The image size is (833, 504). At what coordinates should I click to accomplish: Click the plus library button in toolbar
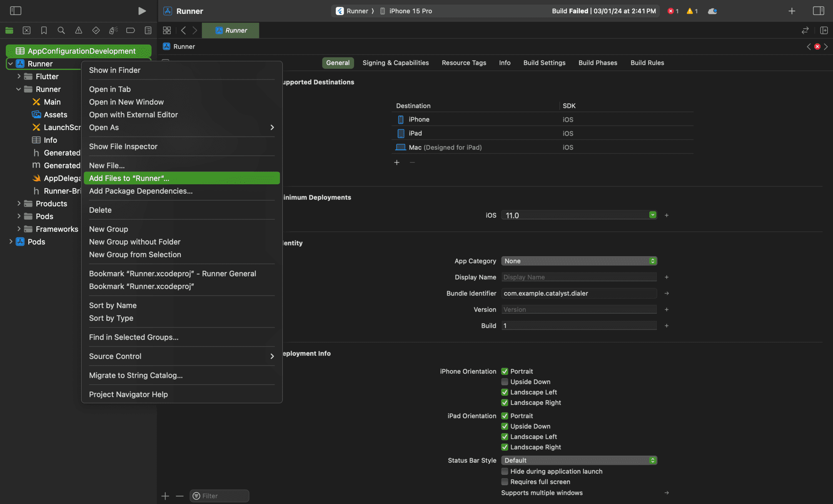click(792, 11)
